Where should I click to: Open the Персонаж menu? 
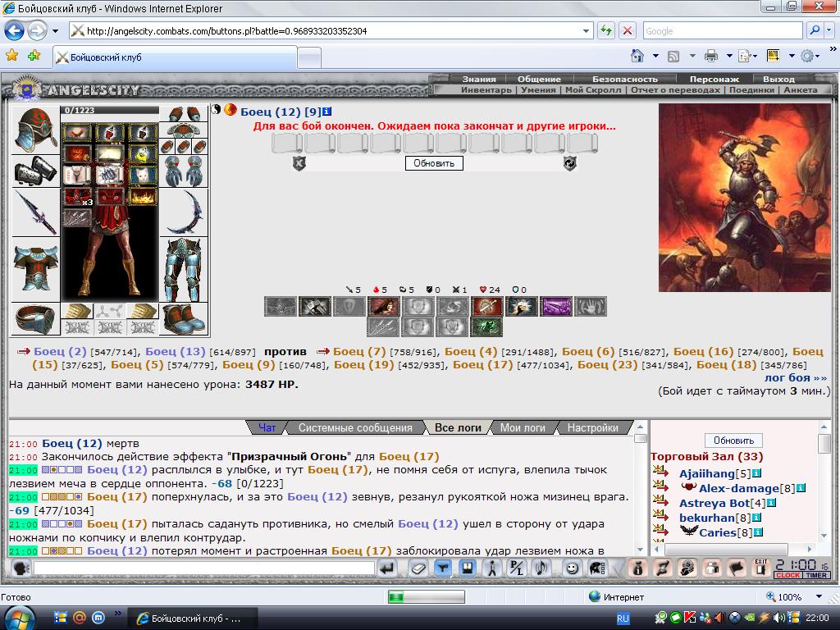[714, 80]
